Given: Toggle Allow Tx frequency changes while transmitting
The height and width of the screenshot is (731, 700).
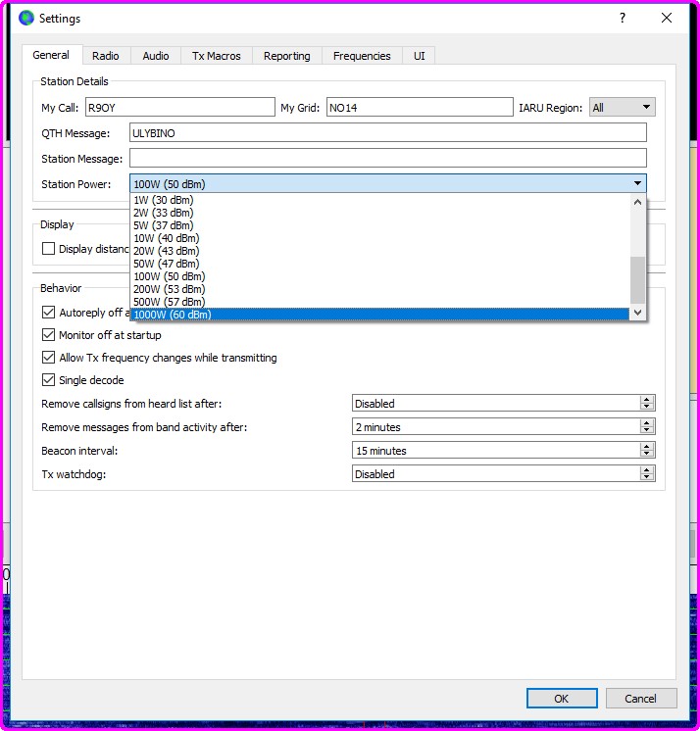Looking at the screenshot, I should tap(49, 358).
